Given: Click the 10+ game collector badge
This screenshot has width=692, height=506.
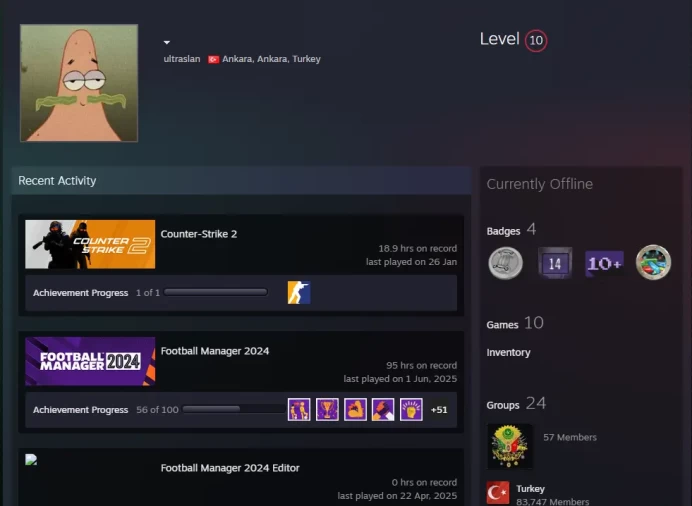Looking at the screenshot, I should [x=604, y=263].
